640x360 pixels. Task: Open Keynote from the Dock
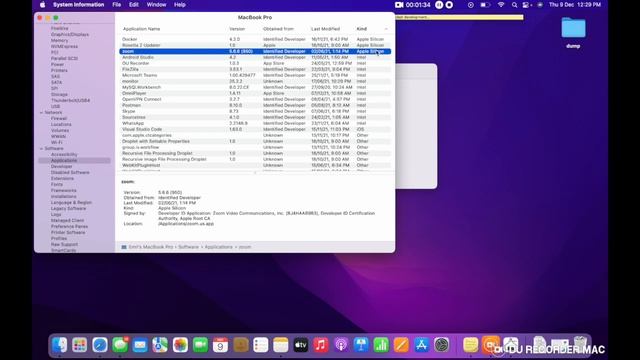click(361, 345)
